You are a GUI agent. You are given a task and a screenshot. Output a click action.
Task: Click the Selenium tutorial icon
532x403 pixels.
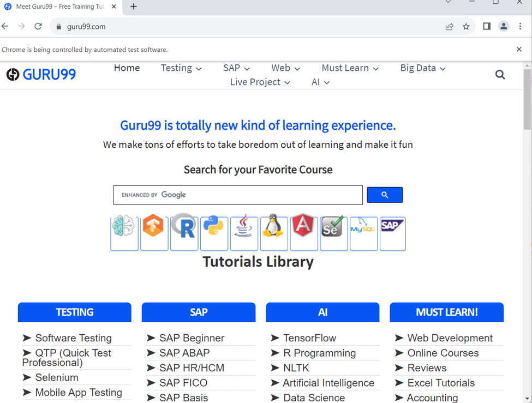(x=334, y=233)
